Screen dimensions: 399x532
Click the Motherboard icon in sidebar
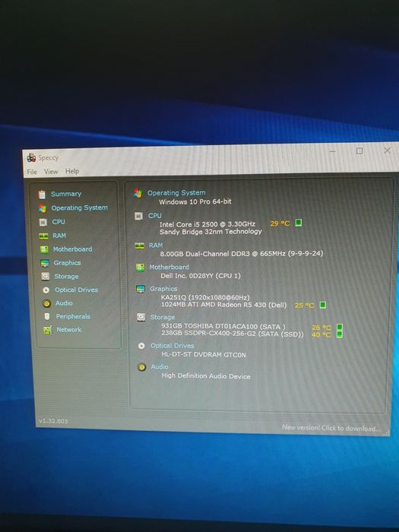44,249
